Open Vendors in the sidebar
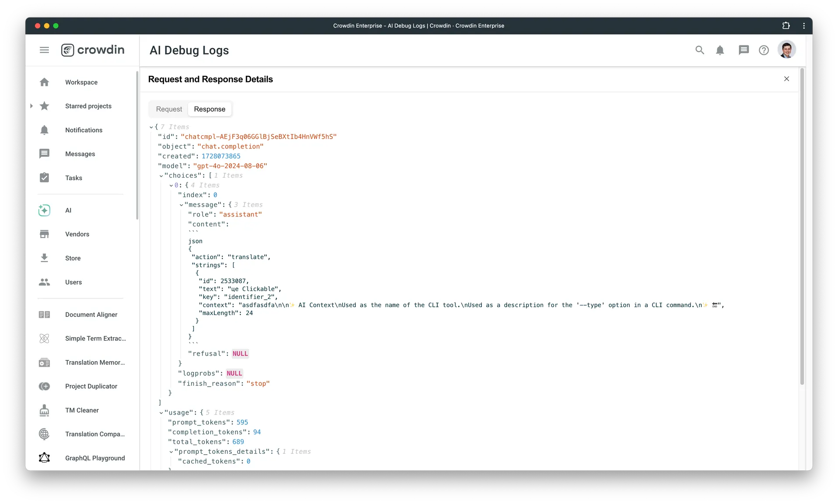Viewport: 838px width, 504px height. click(77, 234)
